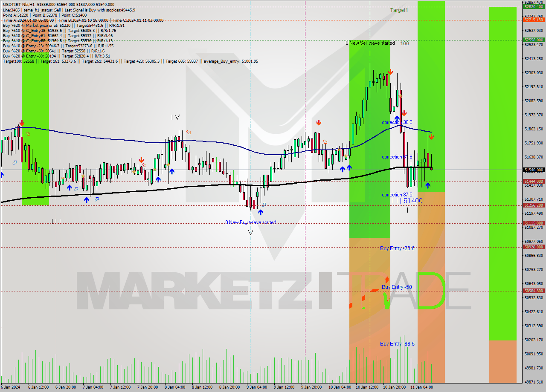Click the 'Buy %10 @ C_Entry88: 51364.8' line

coord(58,40)
